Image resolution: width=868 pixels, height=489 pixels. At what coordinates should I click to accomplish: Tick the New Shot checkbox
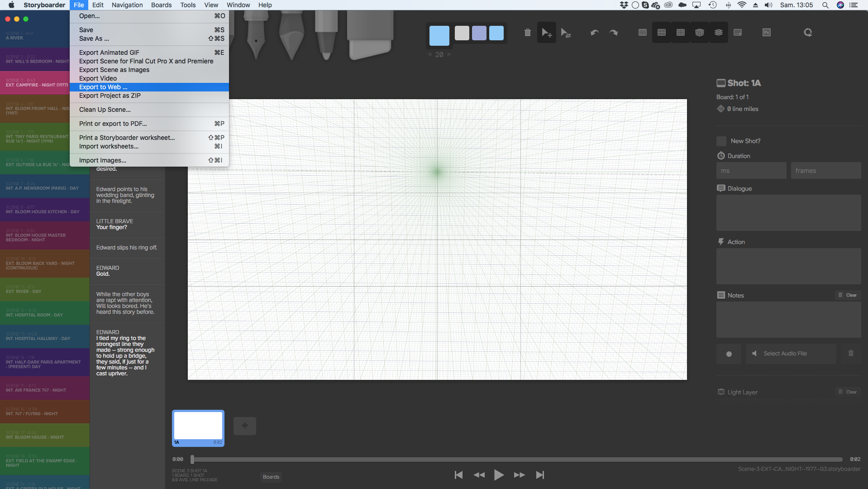click(x=721, y=141)
